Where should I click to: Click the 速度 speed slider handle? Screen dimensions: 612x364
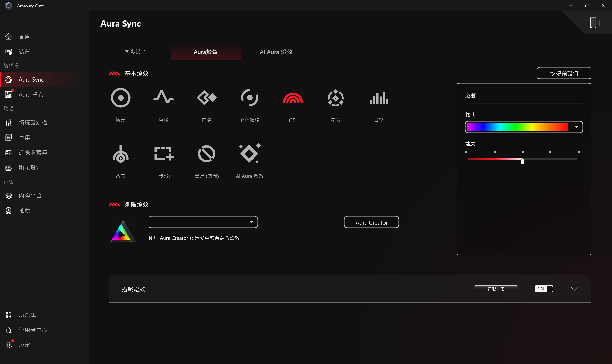tap(523, 161)
